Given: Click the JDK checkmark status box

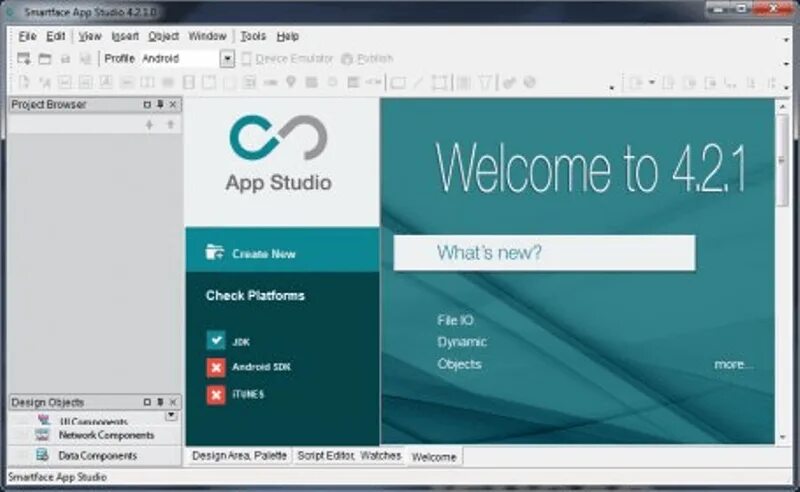Looking at the screenshot, I should point(216,340).
